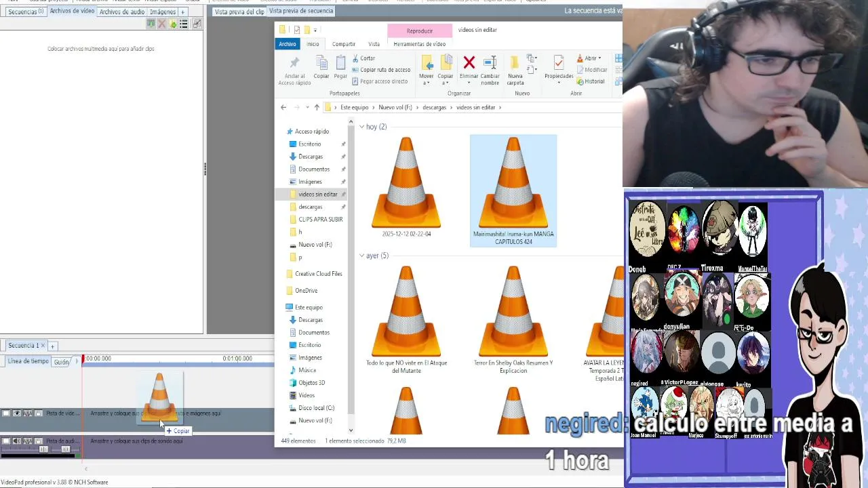Open Creative Cloud Files in the sidebar
The width and height of the screenshot is (868, 488).
[313, 274]
